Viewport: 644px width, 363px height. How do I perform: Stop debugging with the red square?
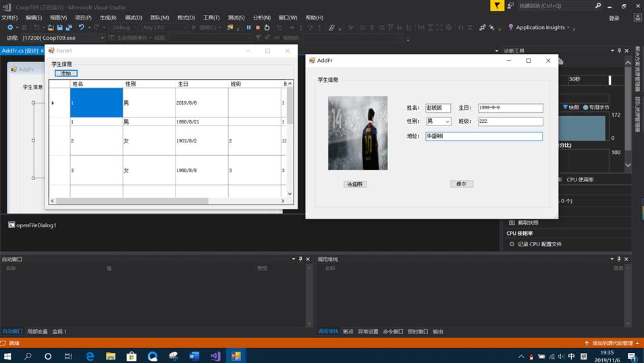(x=258, y=28)
